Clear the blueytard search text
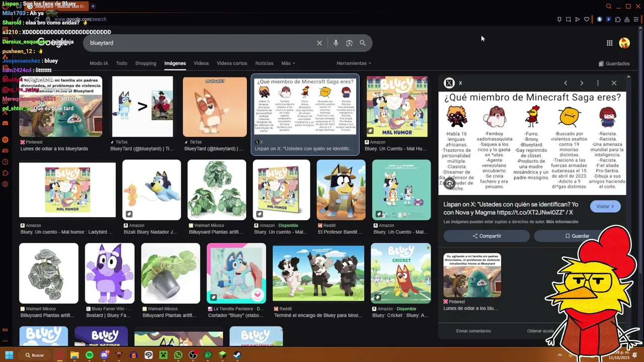 tap(319, 43)
